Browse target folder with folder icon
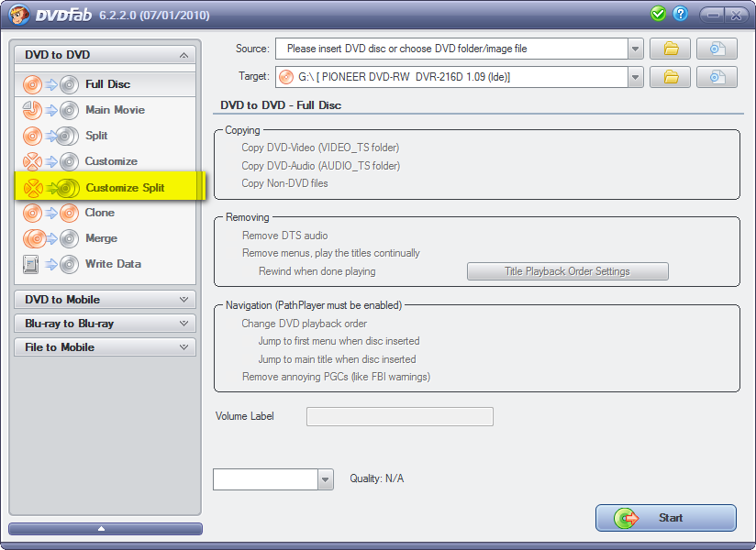756x550 pixels. [x=670, y=77]
